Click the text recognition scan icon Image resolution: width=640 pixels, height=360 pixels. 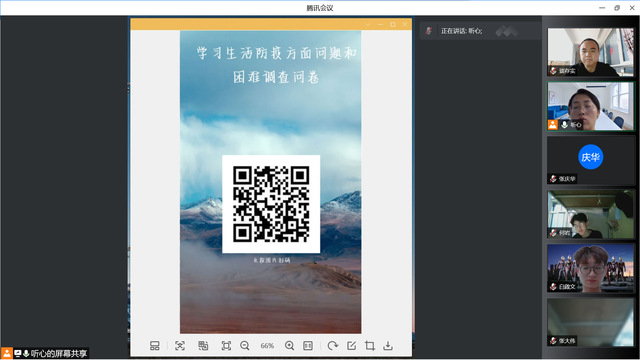[203, 346]
